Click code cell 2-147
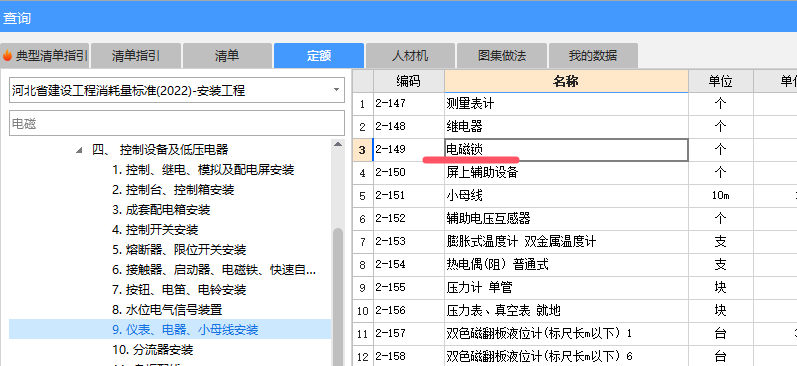This screenshot has width=797, height=366. (409, 104)
